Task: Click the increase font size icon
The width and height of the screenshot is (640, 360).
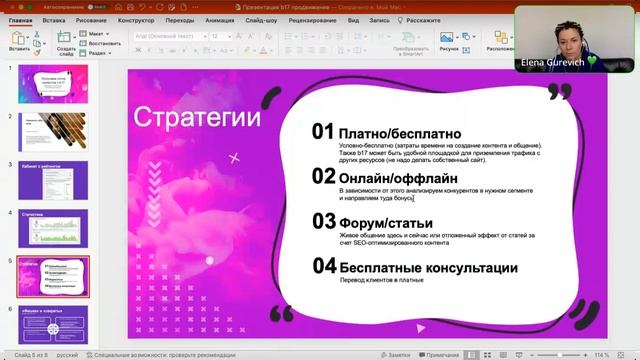Action: [240, 36]
